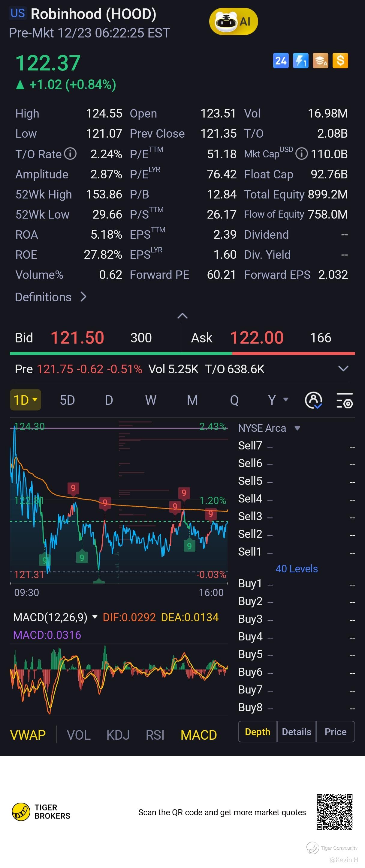The width and height of the screenshot is (365, 868).
Task: Open the 1D timeframe dropdown
Action: (x=26, y=400)
